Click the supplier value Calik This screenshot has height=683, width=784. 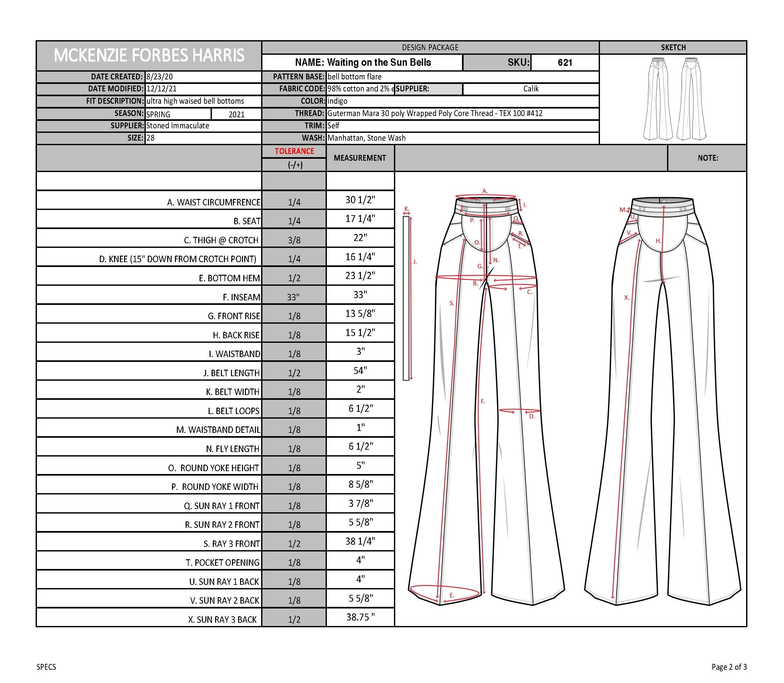click(x=531, y=89)
